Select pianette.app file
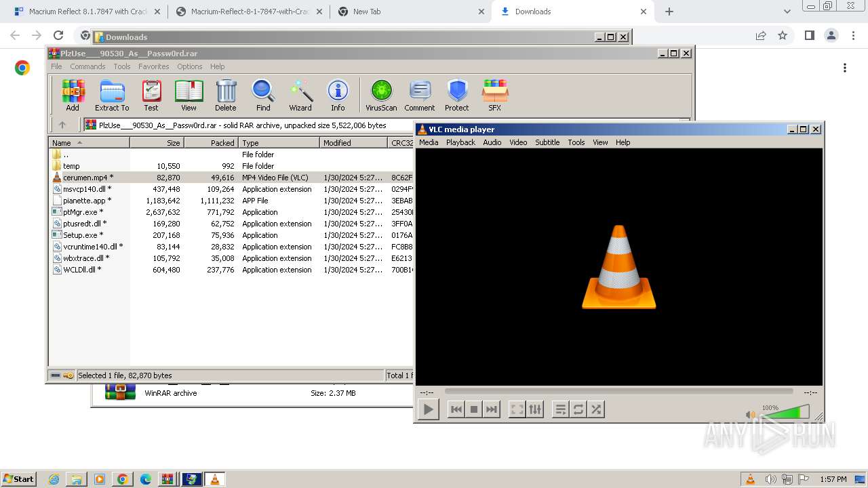Viewport: 868px width, 488px height. [x=231, y=201]
